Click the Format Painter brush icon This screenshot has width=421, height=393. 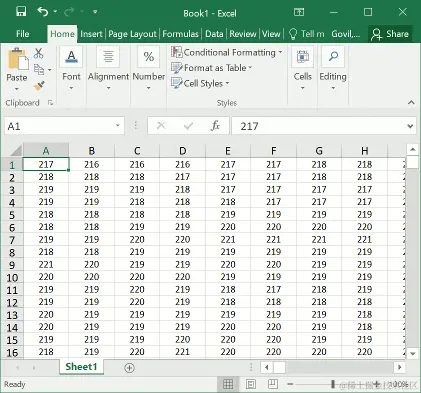39,86
